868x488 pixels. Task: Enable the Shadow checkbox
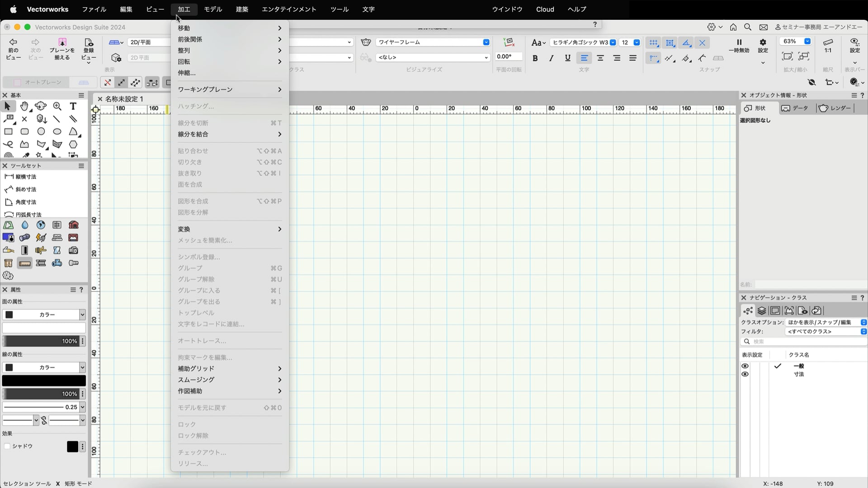(x=7, y=446)
